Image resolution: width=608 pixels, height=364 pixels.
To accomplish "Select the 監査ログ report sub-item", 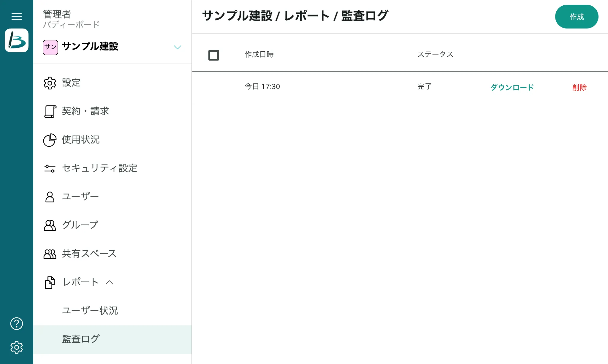I will click(x=112, y=339).
